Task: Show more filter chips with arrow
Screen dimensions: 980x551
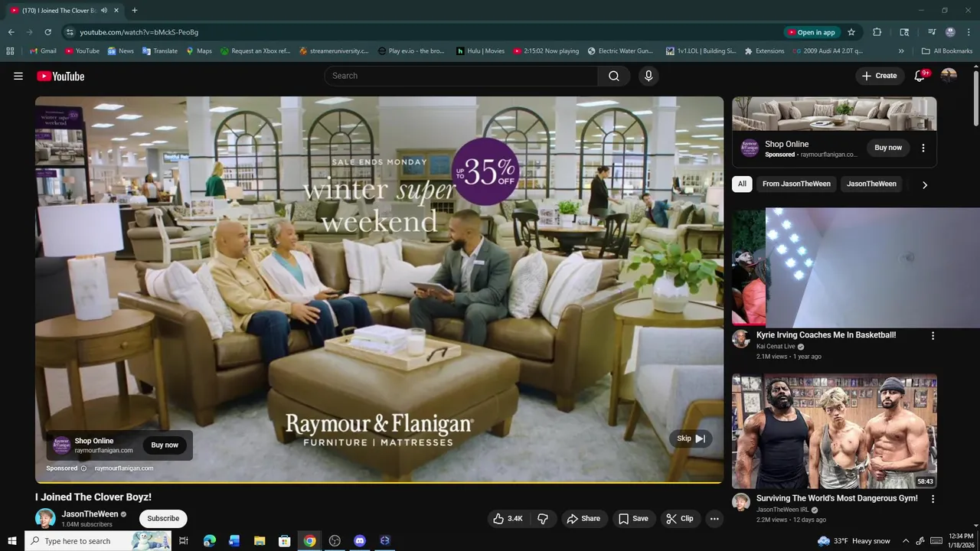Action: tap(924, 184)
